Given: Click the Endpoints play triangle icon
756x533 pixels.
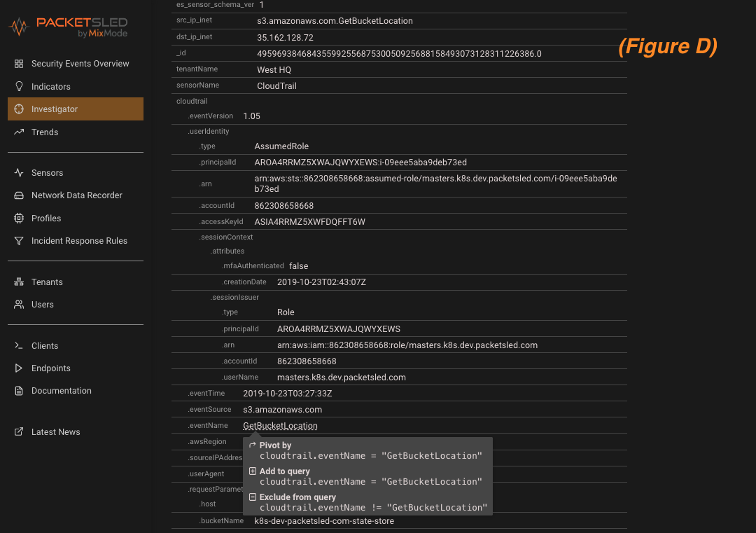Looking at the screenshot, I should (x=19, y=368).
